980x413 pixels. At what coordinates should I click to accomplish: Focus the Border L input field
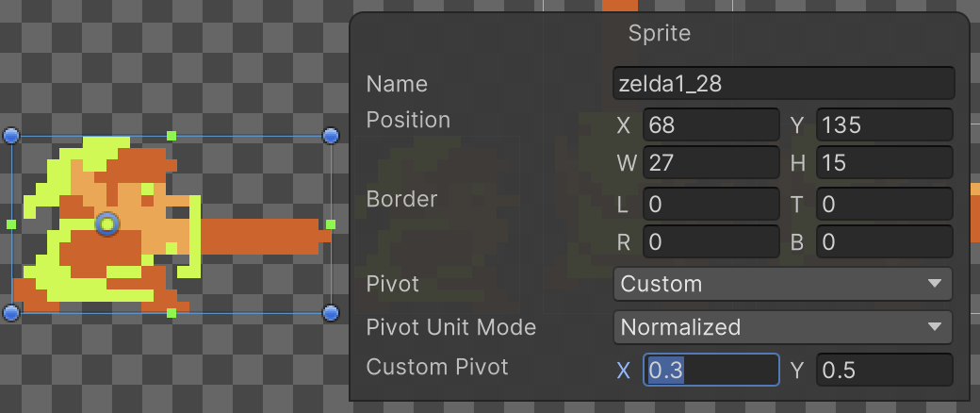(710, 204)
